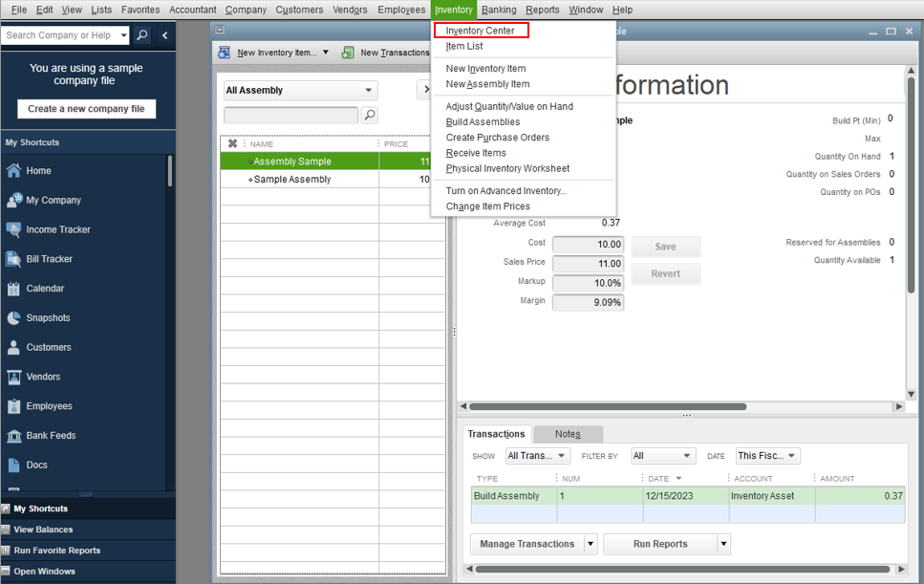The height and width of the screenshot is (584, 924).
Task: Click the clear column X icon by NAME
Action: pyautogui.click(x=233, y=143)
